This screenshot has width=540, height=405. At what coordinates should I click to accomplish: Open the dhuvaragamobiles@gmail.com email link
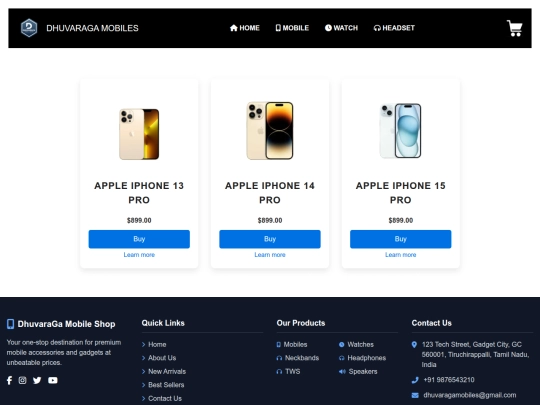470,395
